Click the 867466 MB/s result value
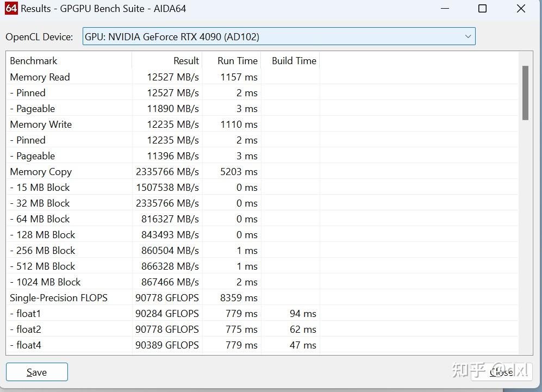The image size is (542, 392). pyautogui.click(x=170, y=282)
